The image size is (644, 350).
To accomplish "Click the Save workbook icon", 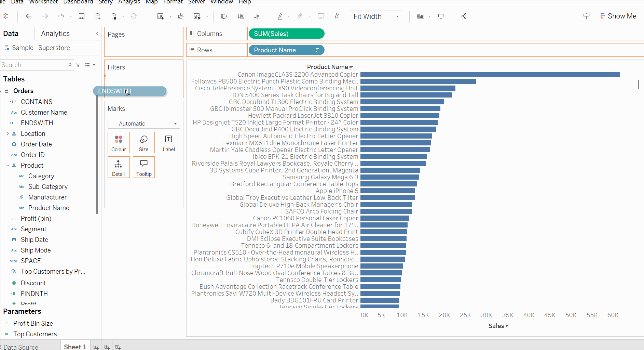I will point(82,16).
